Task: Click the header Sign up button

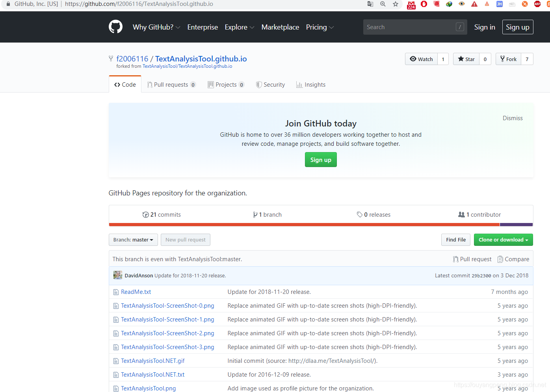Action: (518, 27)
